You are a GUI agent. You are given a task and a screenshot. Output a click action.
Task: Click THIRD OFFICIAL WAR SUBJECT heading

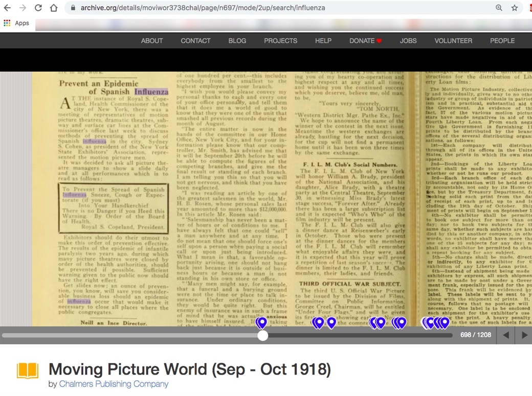pos(350,284)
